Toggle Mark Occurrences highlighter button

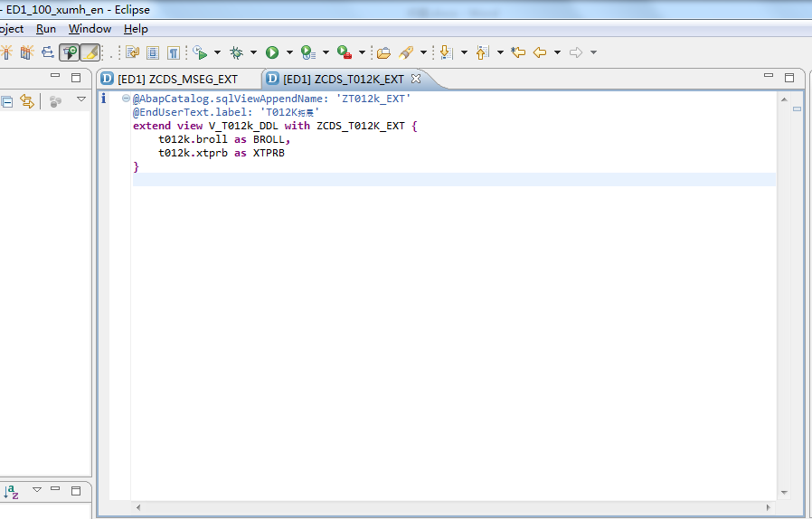point(90,52)
